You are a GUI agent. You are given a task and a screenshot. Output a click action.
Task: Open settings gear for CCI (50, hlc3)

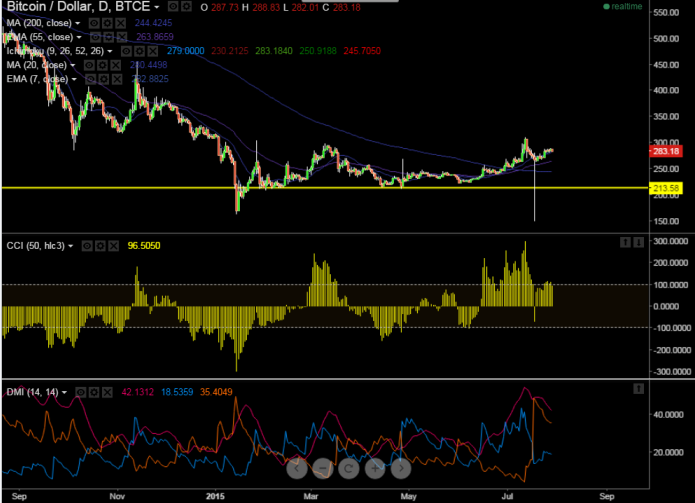click(101, 246)
